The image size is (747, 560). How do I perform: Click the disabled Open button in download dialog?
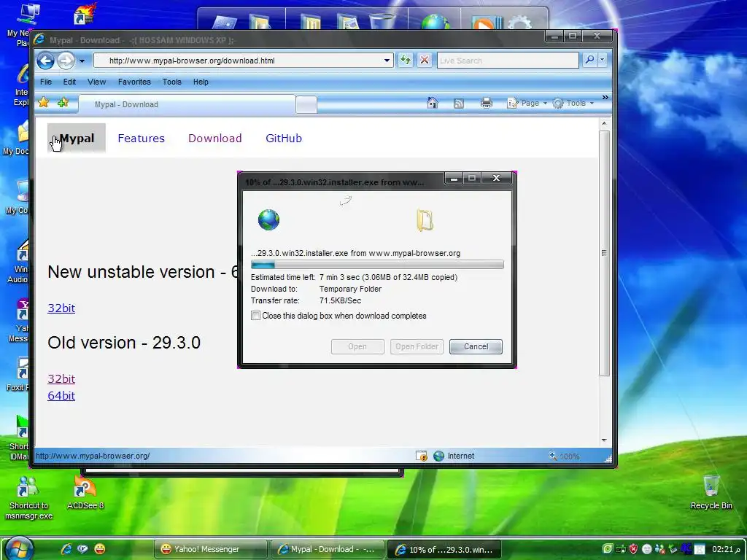pyautogui.click(x=357, y=346)
